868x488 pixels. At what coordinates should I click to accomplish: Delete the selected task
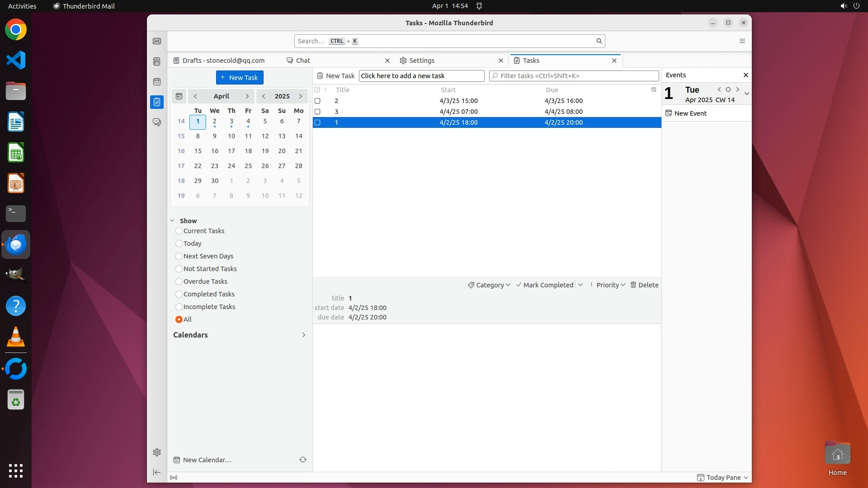pyautogui.click(x=644, y=285)
